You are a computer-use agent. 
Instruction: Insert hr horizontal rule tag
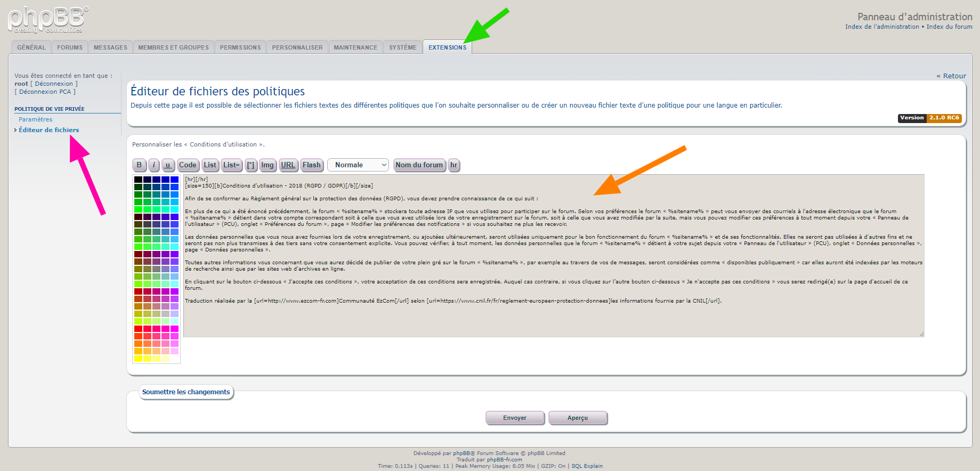click(x=453, y=165)
